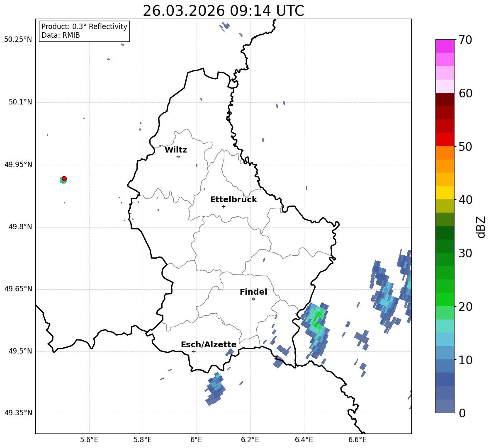The image size is (491, 448).
Task: Click the 6.6°E longitude label
Action: click(357, 440)
